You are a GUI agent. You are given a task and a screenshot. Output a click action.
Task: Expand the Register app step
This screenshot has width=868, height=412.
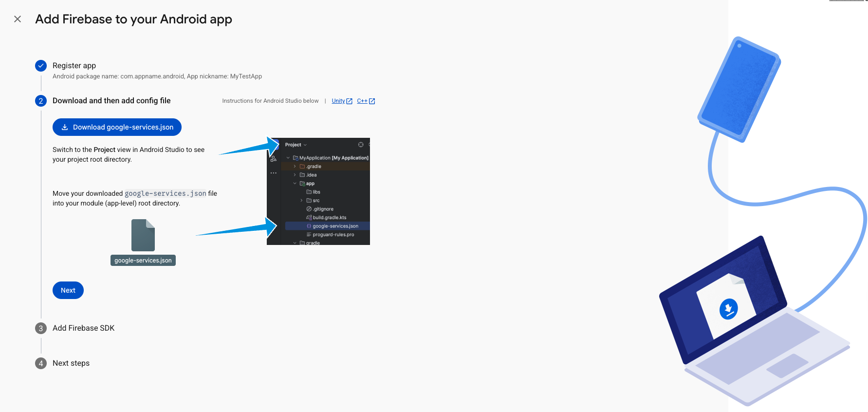click(74, 66)
